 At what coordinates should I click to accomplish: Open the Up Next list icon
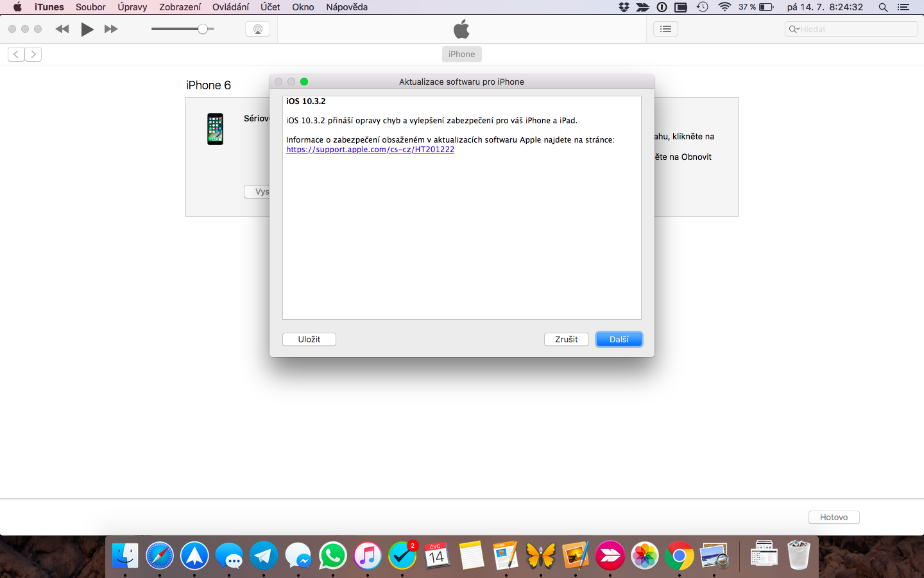(665, 28)
